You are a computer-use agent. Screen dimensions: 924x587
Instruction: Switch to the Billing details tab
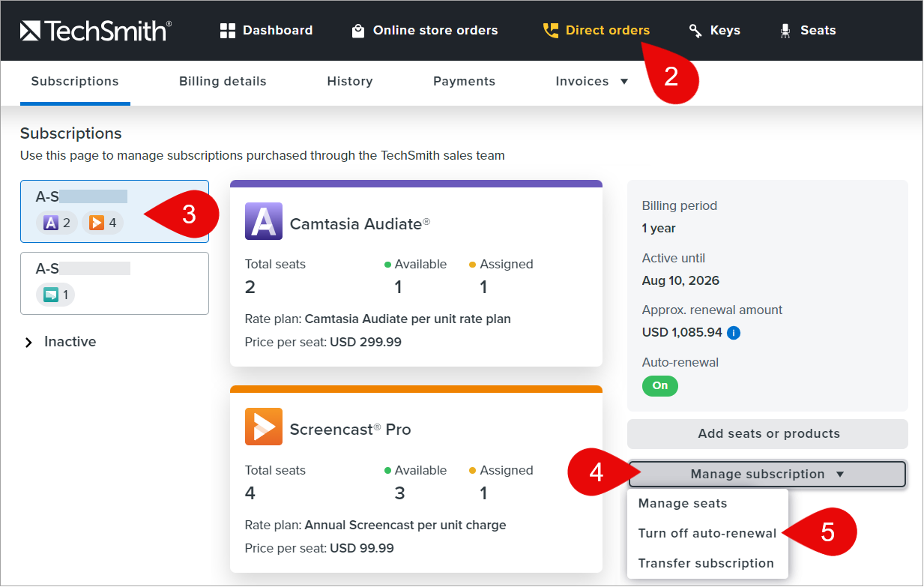pos(223,82)
